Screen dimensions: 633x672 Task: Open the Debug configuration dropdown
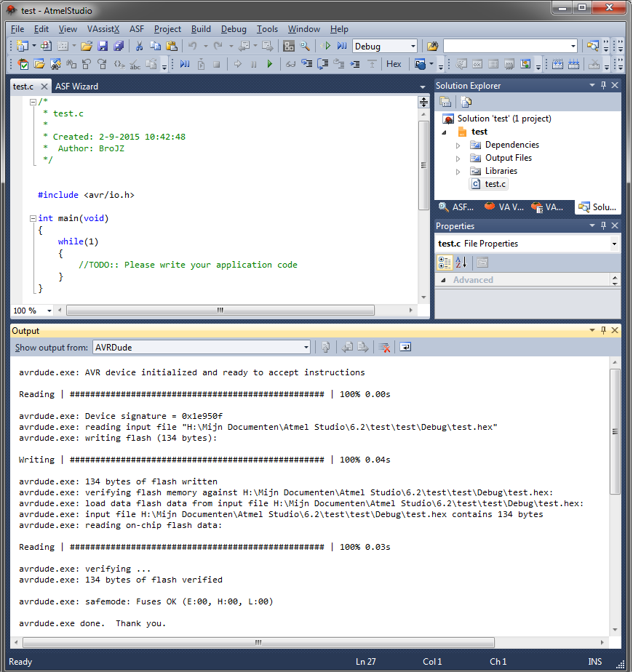[x=413, y=47]
